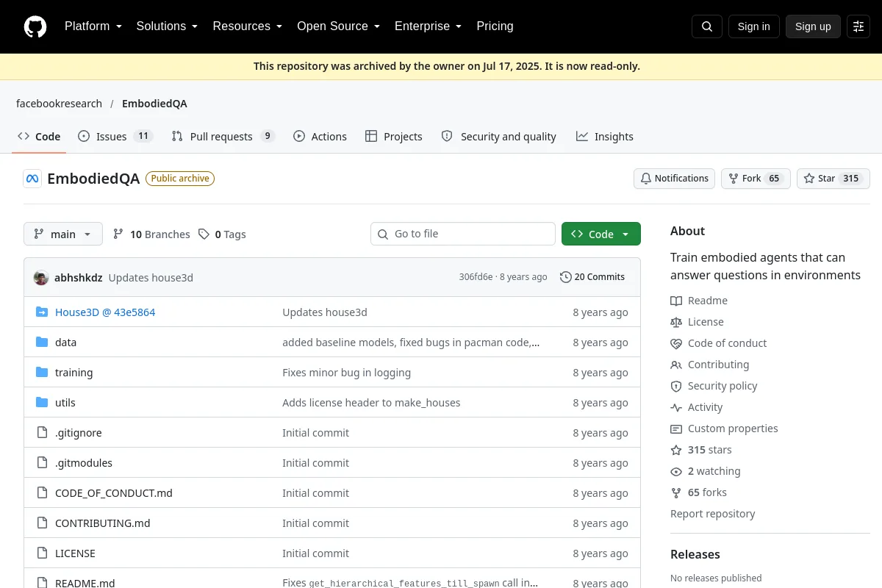This screenshot has width=882, height=588.
Task: Switch to the Issues tab
Action: tap(115, 137)
